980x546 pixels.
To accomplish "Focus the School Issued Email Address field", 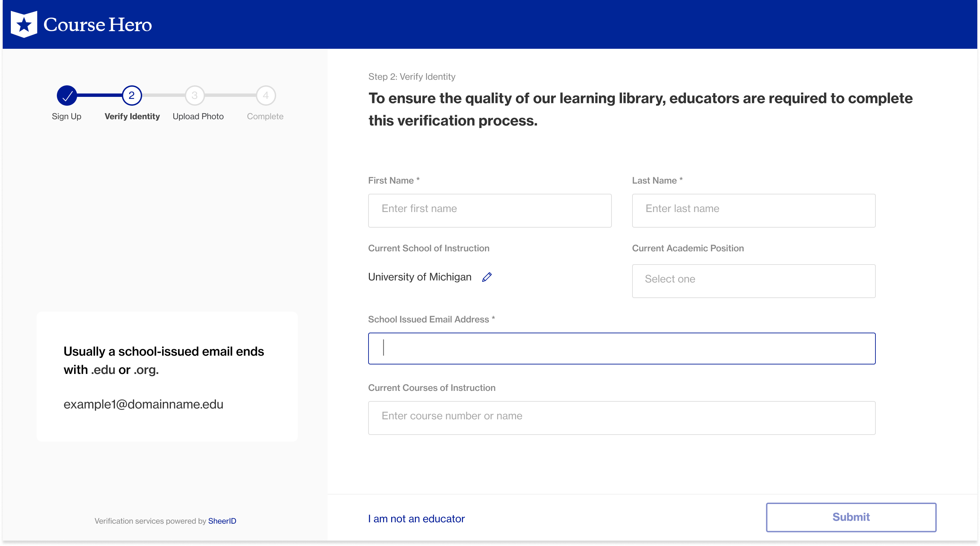I will 621,349.
